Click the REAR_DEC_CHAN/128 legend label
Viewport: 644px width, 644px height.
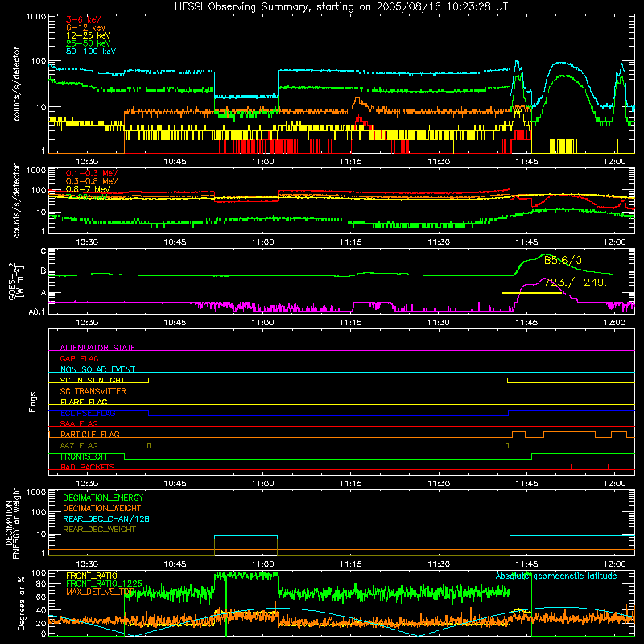point(106,518)
